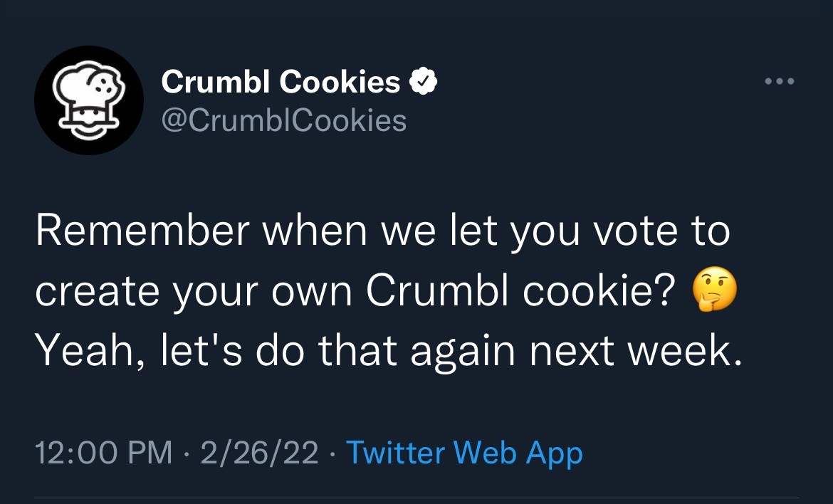Image resolution: width=833 pixels, height=504 pixels.
Task: Click the word "Remember" in the tweet
Action: point(143,233)
